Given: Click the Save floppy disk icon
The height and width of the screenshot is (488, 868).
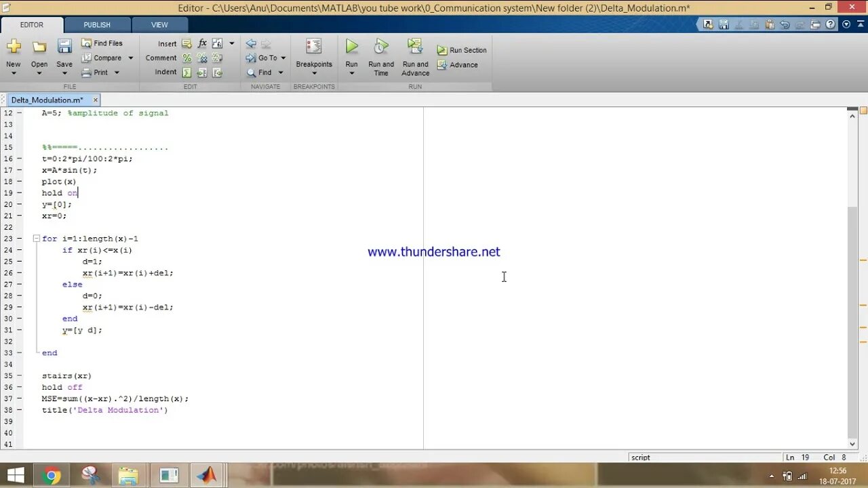Looking at the screenshot, I should pyautogui.click(x=64, y=46).
